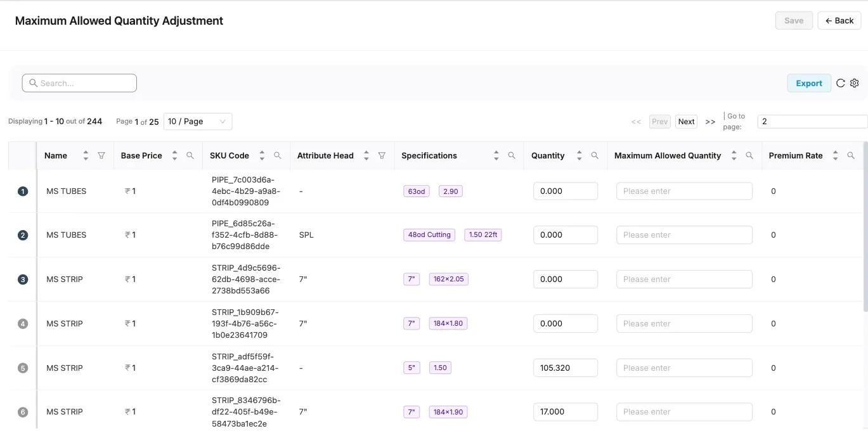Jump to last page with >> control

710,121
